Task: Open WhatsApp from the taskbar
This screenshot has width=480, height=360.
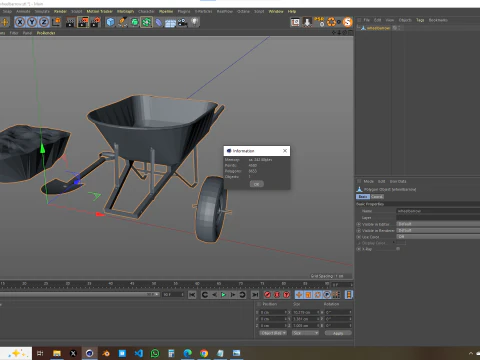Action: [155, 353]
